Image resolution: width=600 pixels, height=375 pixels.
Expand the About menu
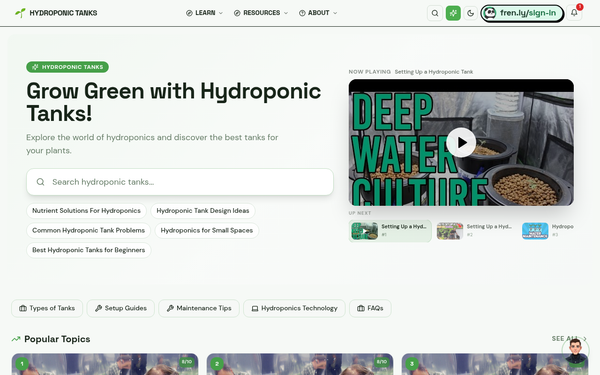click(x=318, y=13)
